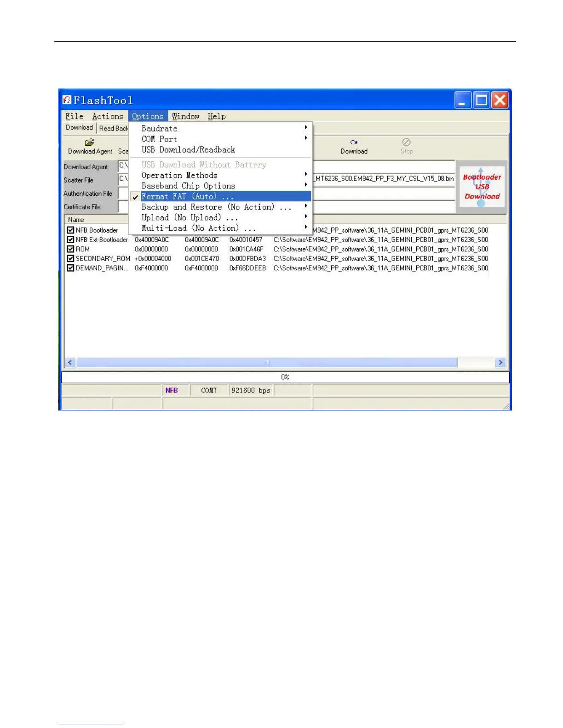Open the Help menu
The height and width of the screenshot is (728, 563).
click(217, 116)
